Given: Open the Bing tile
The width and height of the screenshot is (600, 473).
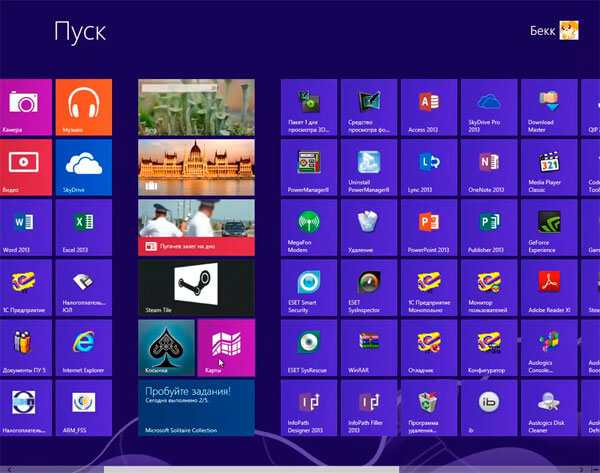Looking at the screenshot, I should tap(196, 107).
